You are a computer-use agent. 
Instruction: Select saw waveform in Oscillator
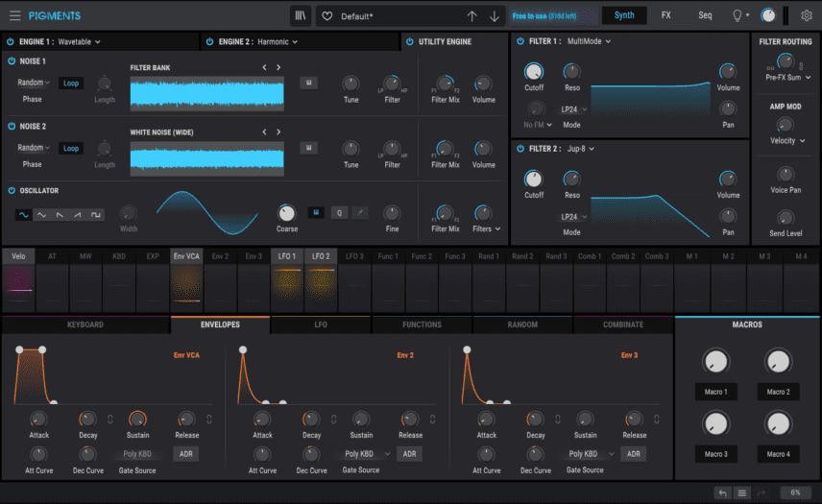click(60, 215)
